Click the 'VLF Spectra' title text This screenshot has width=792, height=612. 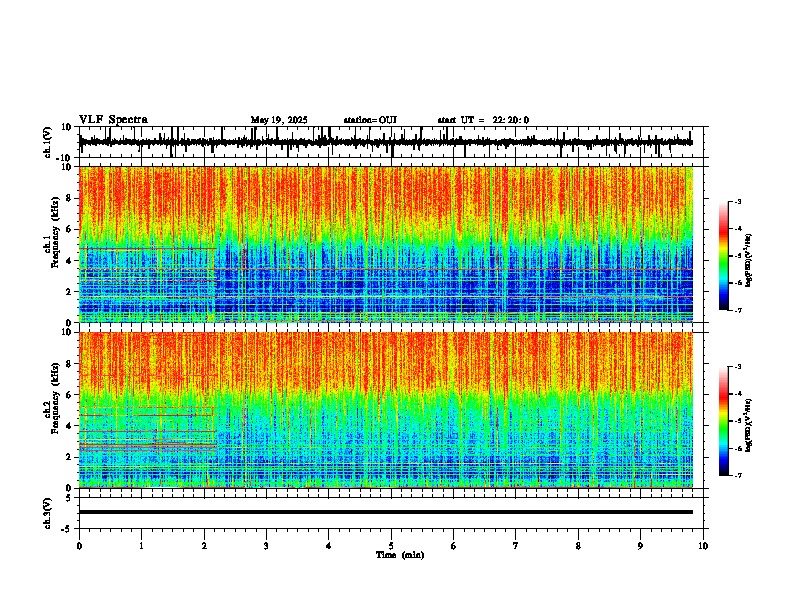(x=113, y=120)
